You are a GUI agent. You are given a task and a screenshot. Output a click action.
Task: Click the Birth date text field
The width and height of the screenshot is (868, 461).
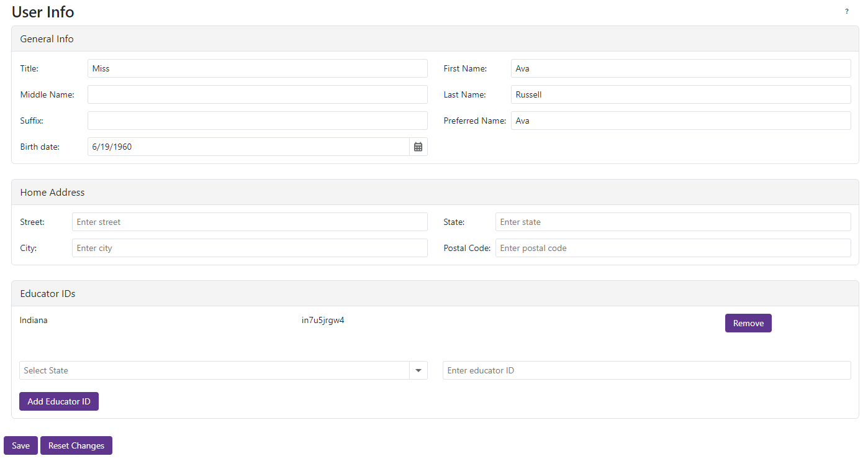[248, 147]
